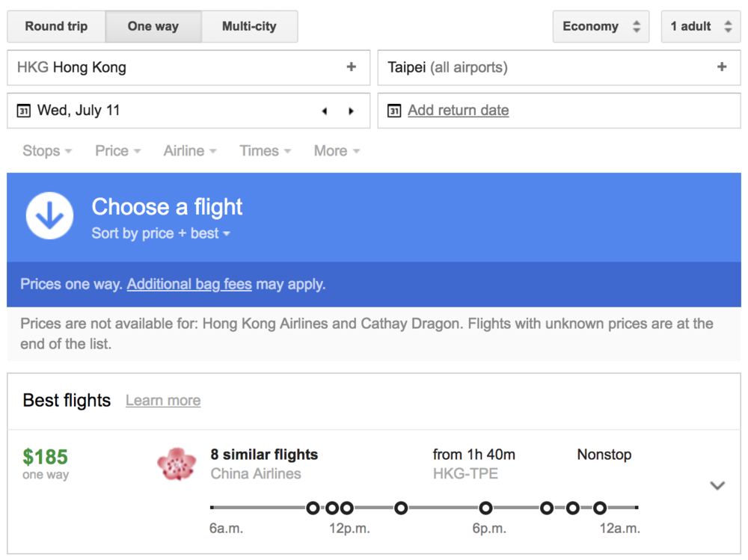The height and width of the screenshot is (560, 748).
Task: Click calendar icon beside Add return date
Action: coord(394,111)
